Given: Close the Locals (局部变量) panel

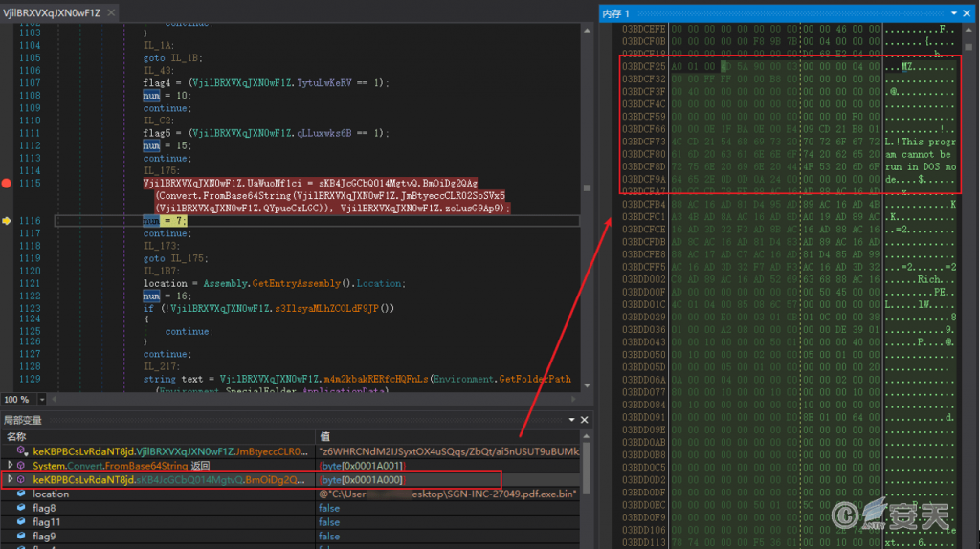Looking at the screenshot, I should click(585, 420).
